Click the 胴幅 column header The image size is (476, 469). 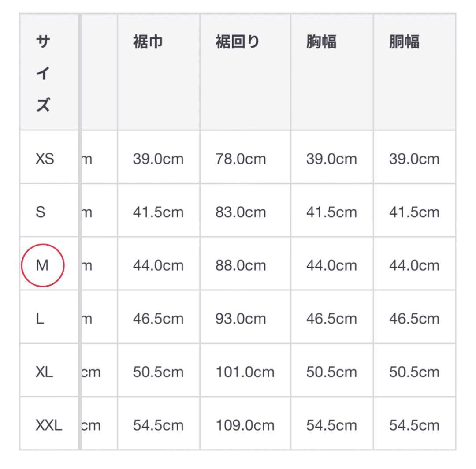404,41
